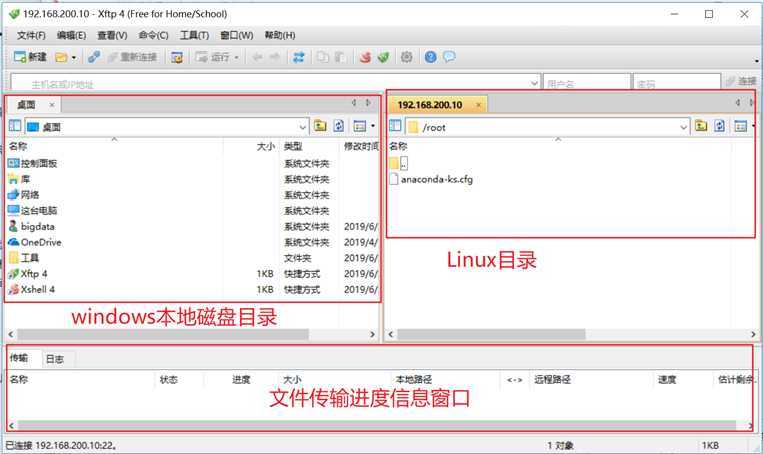Click remote pane parent folder icon
Screen dimensions: 763x454
(701, 126)
